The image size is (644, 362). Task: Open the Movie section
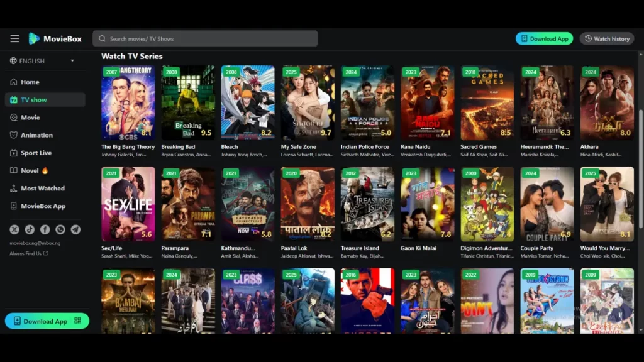(45, 118)
